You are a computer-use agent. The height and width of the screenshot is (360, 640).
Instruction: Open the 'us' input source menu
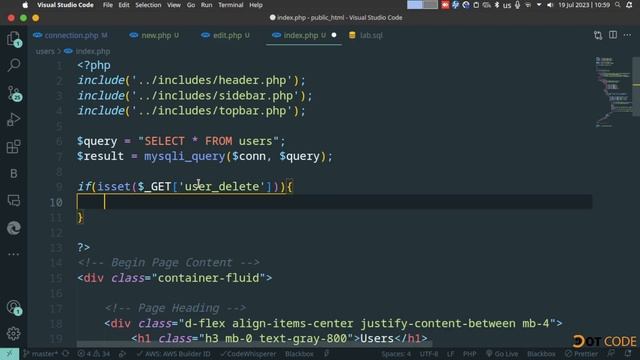507,5
